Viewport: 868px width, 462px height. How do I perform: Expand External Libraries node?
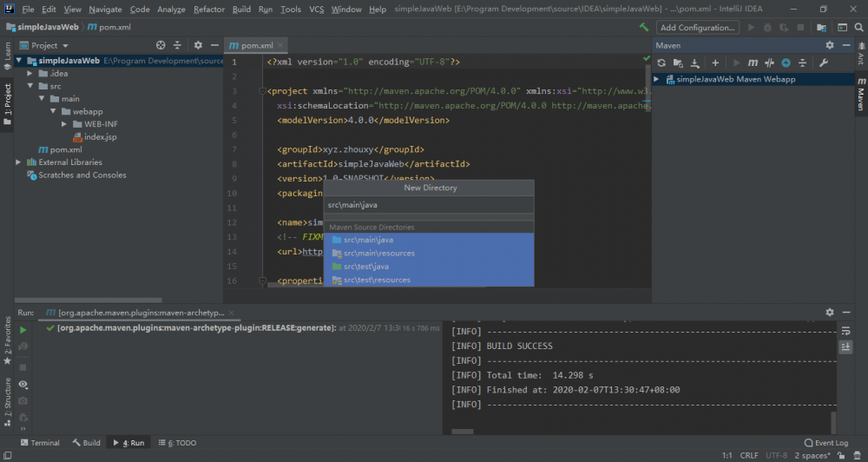tap(18, 162)
